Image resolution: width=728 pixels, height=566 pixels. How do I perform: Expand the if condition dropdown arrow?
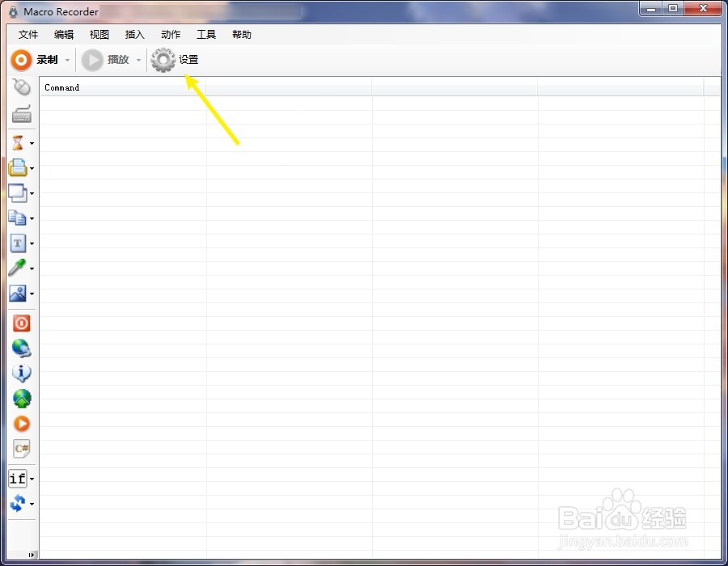(x=32, y=479)
